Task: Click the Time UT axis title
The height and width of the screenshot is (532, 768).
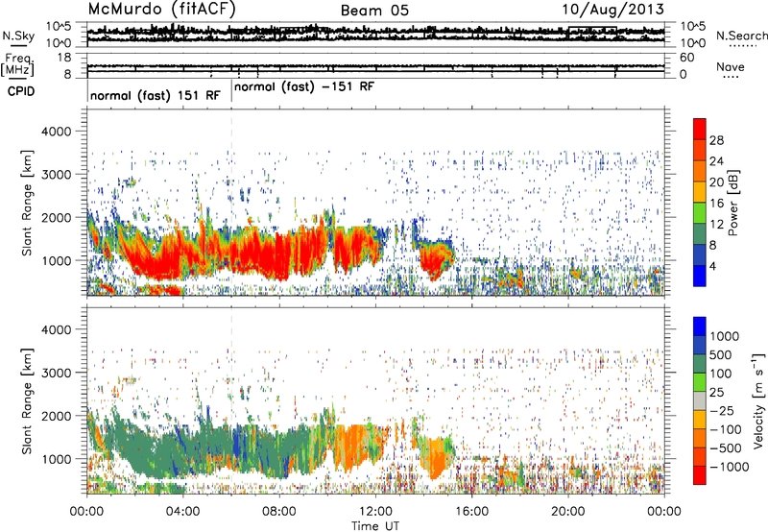Action: (x=375, y=526)
